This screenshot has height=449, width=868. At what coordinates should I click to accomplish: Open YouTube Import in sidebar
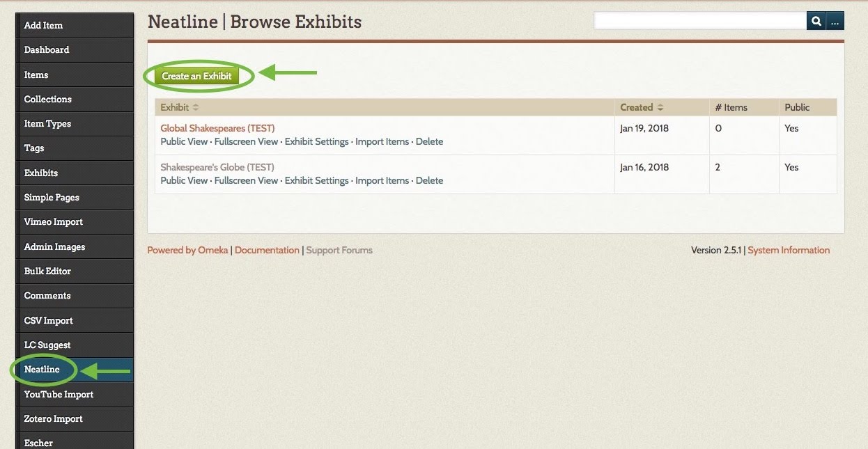75,394
